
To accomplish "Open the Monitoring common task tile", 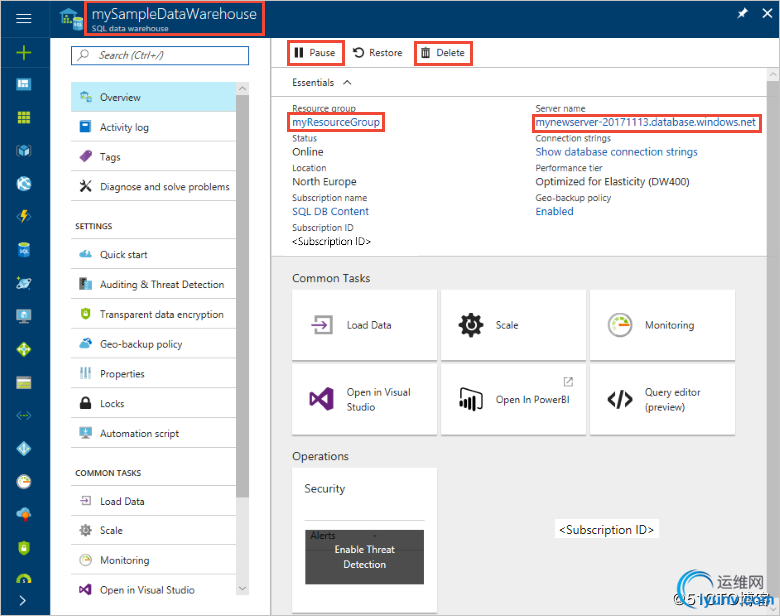I will point(662,325).
